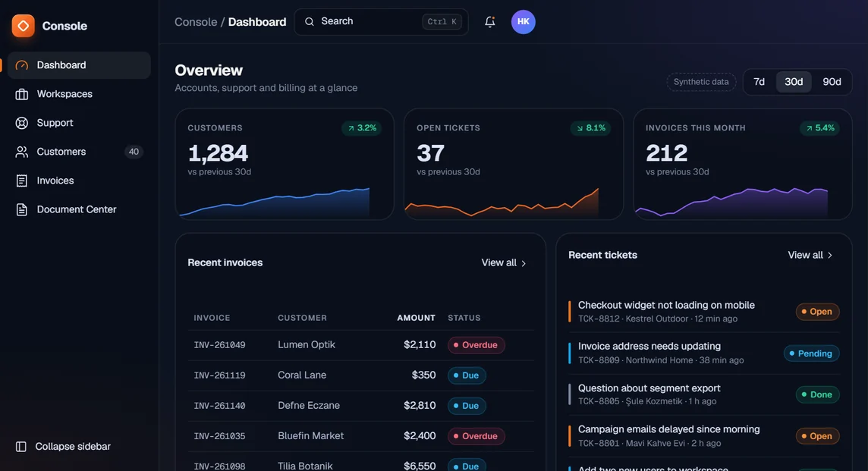This screenshot has height=471, width=868.
Task: Click Open badge on TCK-8801 ticket
Action: [818, 436]
